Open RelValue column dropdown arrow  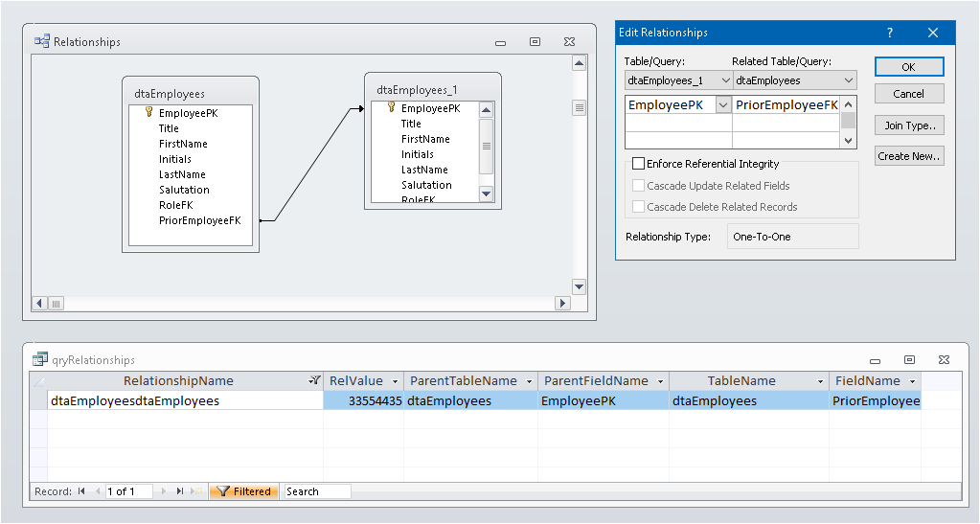pos(395,381)
